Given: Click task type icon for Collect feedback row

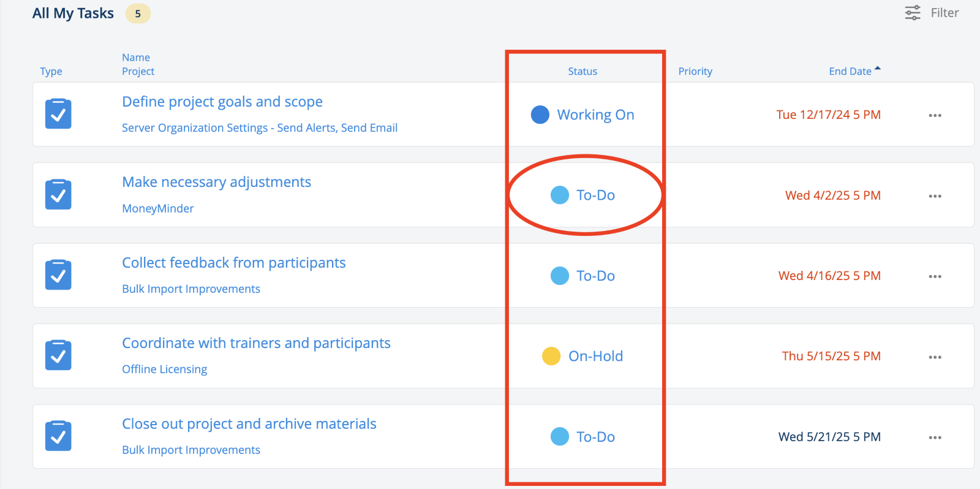Looking at the screenshot, I should [x=58, y=275].
